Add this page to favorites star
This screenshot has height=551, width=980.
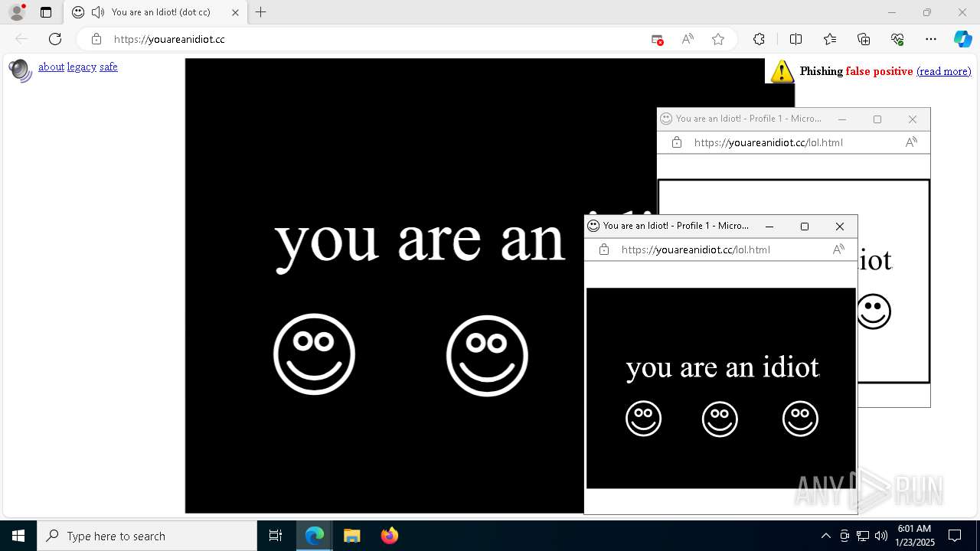[718, 39]
